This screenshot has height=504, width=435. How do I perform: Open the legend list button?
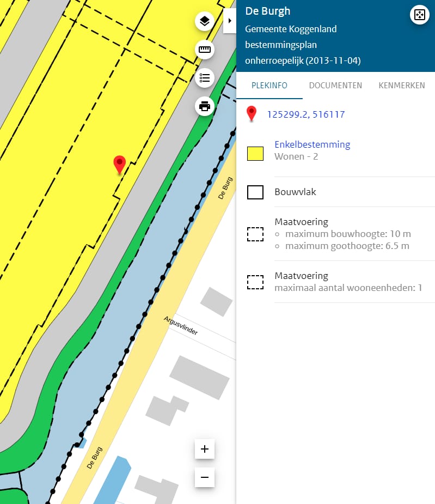pyautogui.click(x=205, y=78)
